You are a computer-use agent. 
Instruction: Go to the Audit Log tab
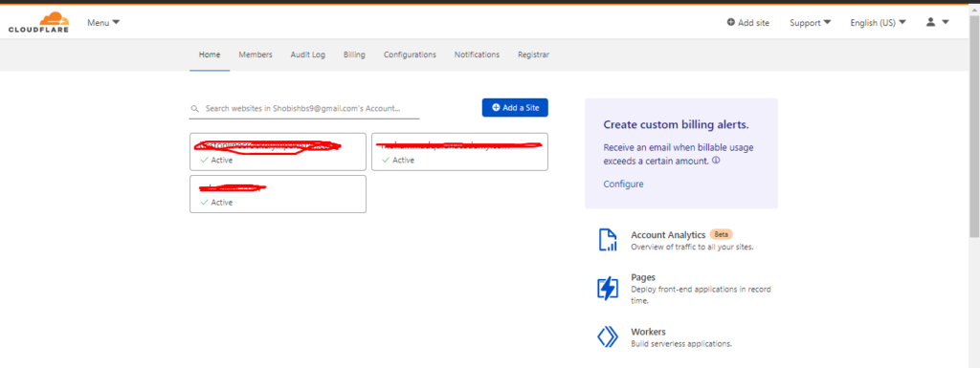[307, 54]
